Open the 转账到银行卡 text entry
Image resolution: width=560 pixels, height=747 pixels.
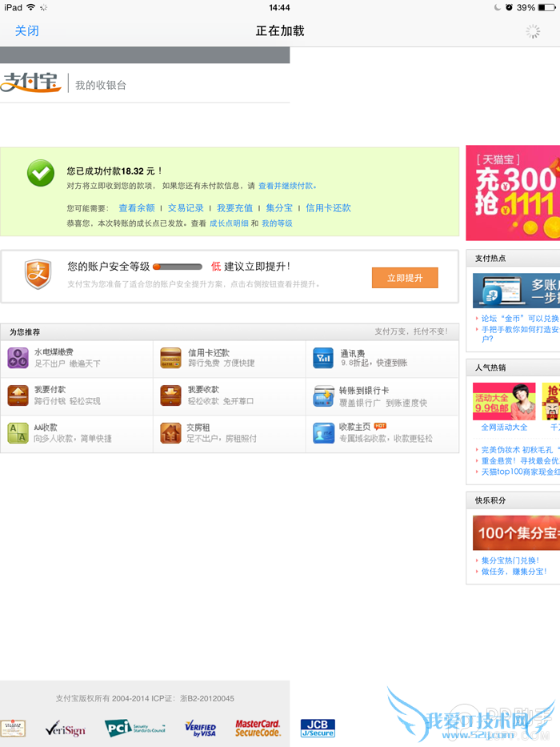click(x=364, y=390)
